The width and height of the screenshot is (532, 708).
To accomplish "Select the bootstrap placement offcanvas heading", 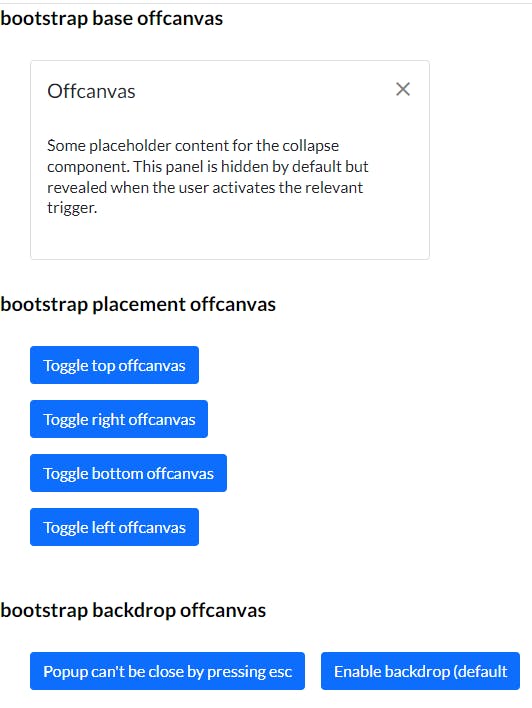I will 138,304.
